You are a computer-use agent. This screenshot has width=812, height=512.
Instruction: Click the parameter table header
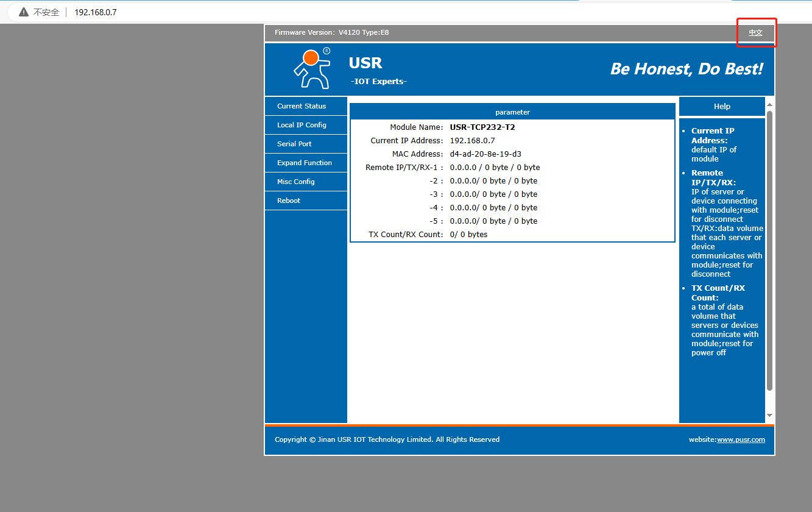coord(512,112)
